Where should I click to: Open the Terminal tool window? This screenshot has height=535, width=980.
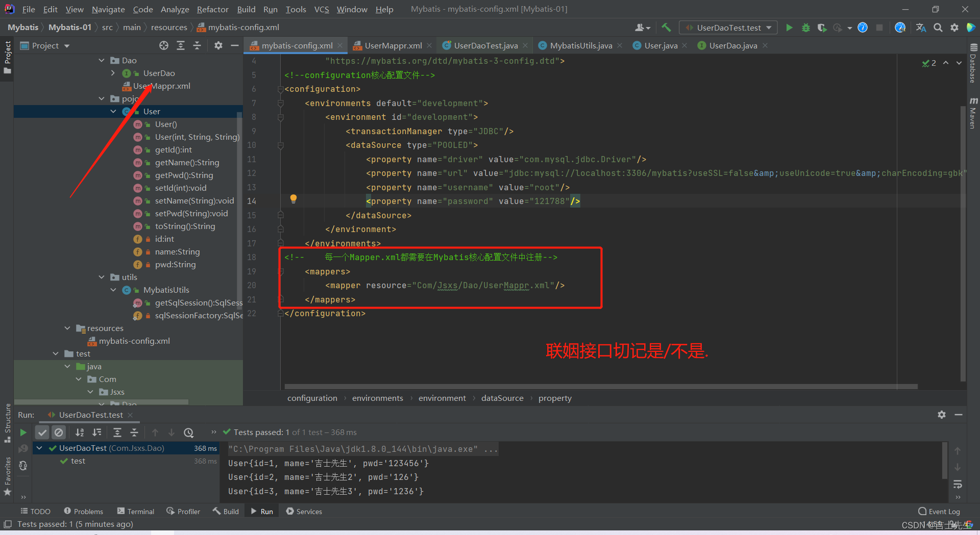pos(135,511)
